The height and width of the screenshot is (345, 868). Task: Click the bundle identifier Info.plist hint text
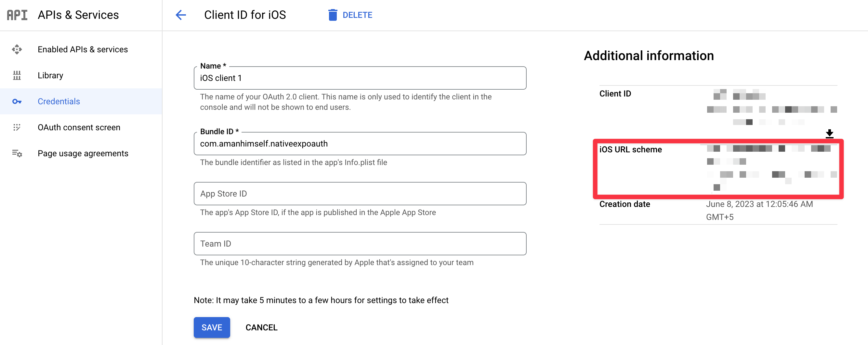(294, 162)
